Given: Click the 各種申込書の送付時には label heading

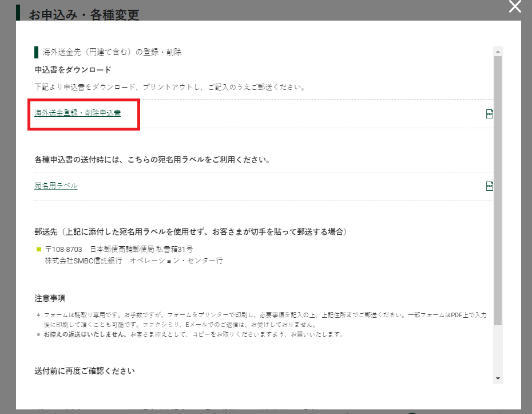Looking at the screenshot, I should [152, 160].
